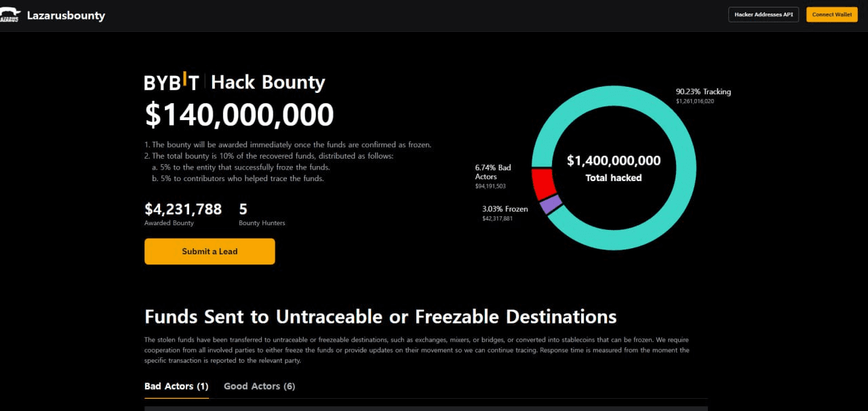Screen dimensions: 868x411
Task: Click the purple Frozen chart segment
Action: (x=551, y=204)
